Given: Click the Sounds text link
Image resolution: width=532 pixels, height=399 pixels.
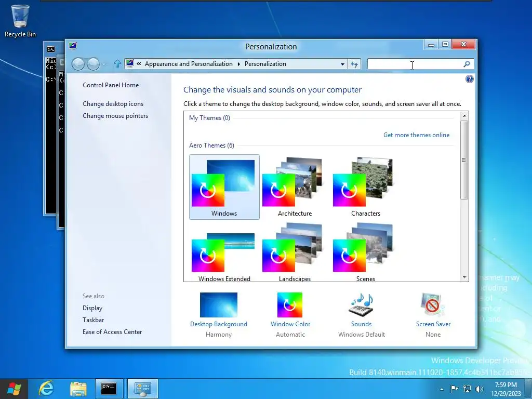Looking at the screenshot, I should click(362, 324).
